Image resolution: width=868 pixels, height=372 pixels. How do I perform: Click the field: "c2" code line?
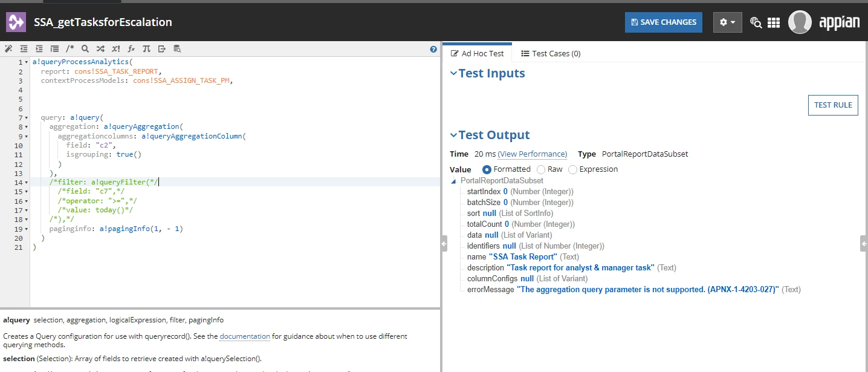coord(91,145)
